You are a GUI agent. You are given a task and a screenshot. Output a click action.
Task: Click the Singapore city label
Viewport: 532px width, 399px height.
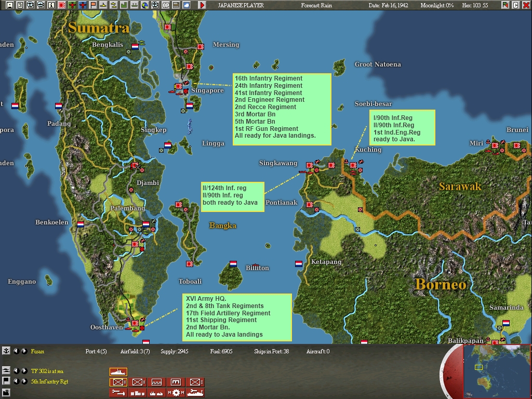(207, 90)
